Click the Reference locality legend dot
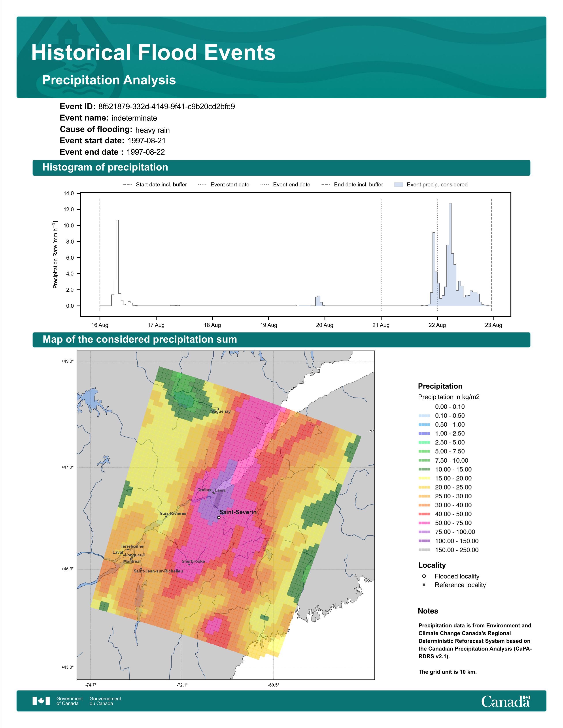 (424, 585)
